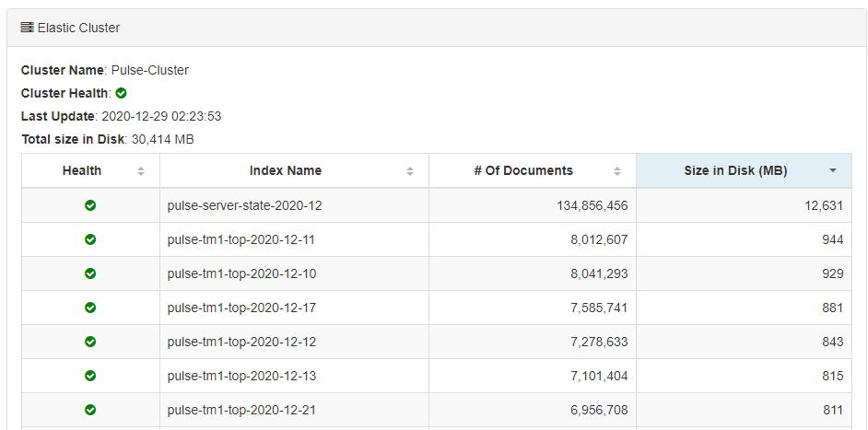Click the 134,856,456 documents count cell
Screen dimensions: 868x430
point(580,205)
